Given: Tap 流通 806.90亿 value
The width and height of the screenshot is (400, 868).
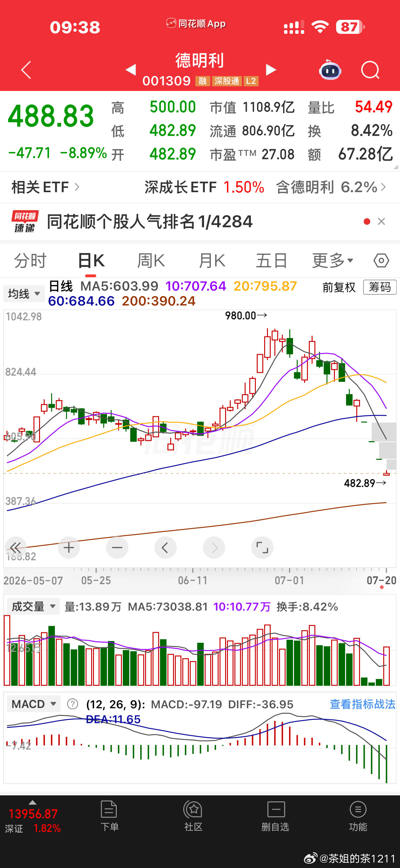Looking at the screenshot, I should click(268, 131).
